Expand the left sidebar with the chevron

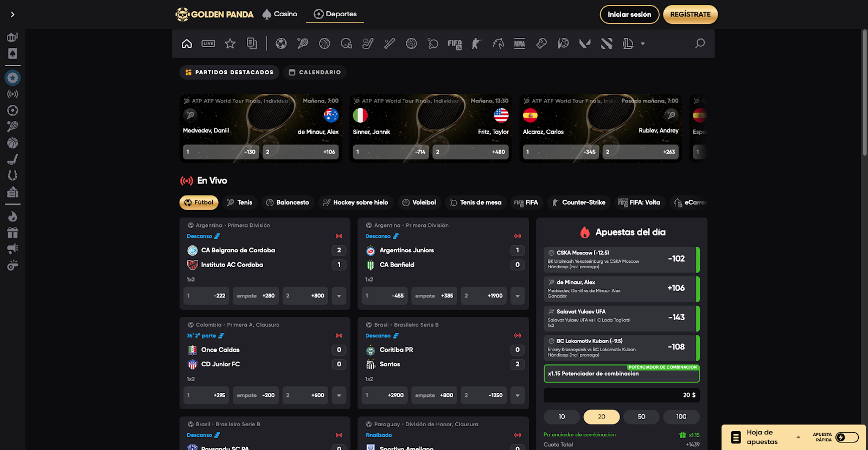point(12,15)
